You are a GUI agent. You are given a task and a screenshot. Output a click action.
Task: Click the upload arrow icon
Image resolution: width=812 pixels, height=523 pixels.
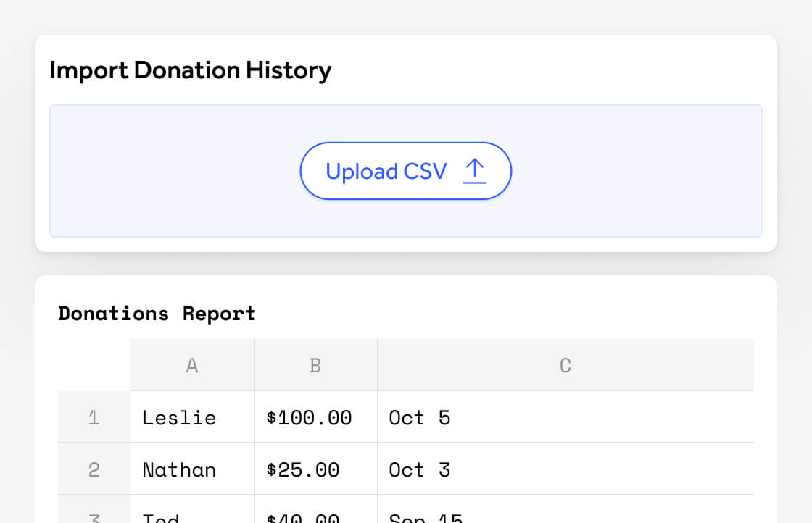tap(474, 171)
